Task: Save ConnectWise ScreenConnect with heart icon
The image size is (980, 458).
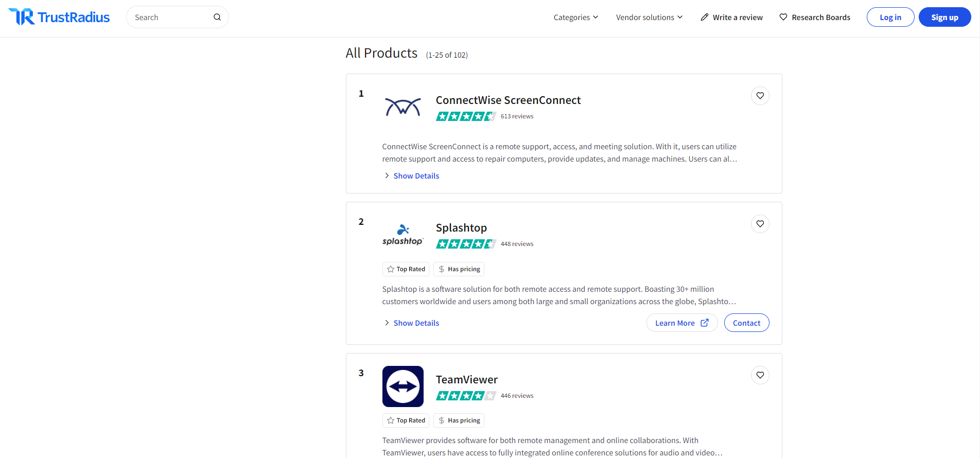Action: 760,96
